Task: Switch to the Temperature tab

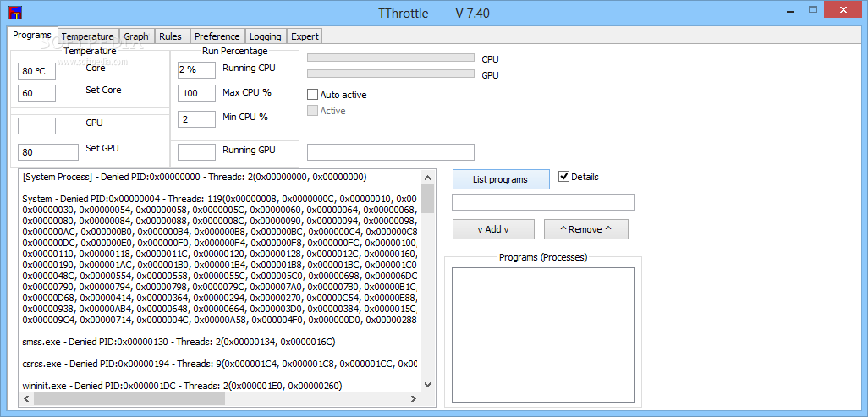Action: point(87,36)
